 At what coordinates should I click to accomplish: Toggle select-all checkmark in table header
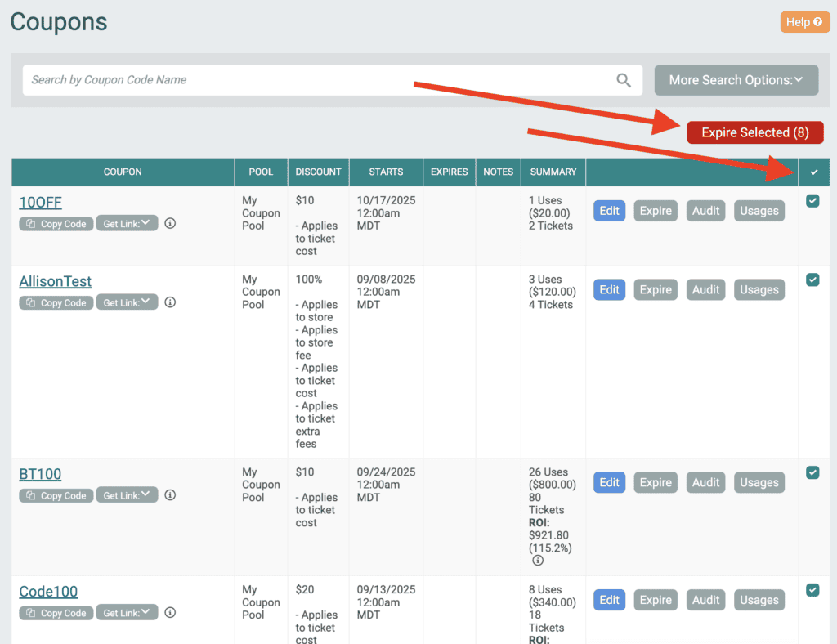[x=814, y=172]
